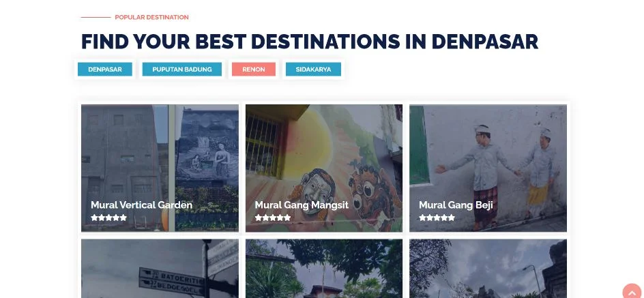Switch to the PUPUTAN BADUNG tab
The image size is (644, 298).
pyautogui.click(x=182, y=70)
